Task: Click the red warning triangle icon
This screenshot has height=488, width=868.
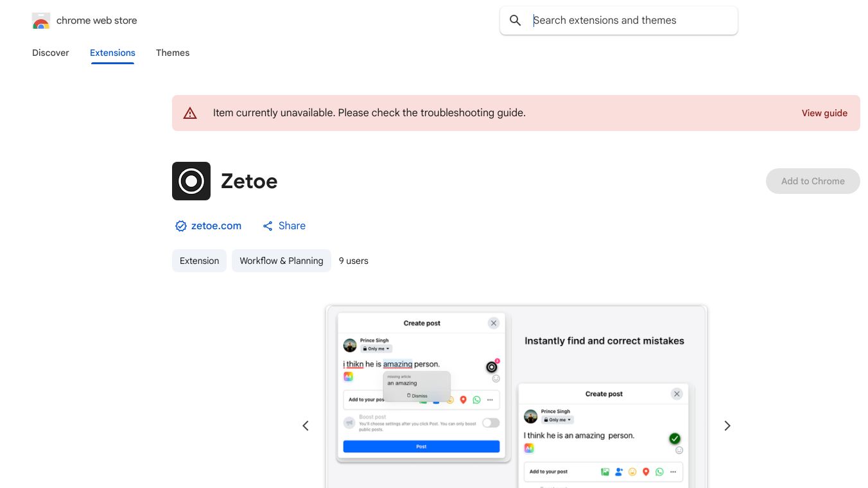Action: [x=190, y=113]
